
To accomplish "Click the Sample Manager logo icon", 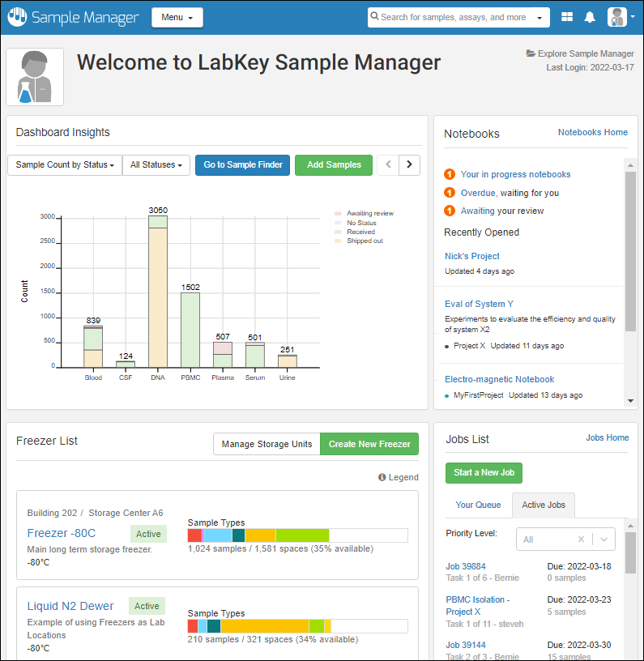I will pos(17,17).
